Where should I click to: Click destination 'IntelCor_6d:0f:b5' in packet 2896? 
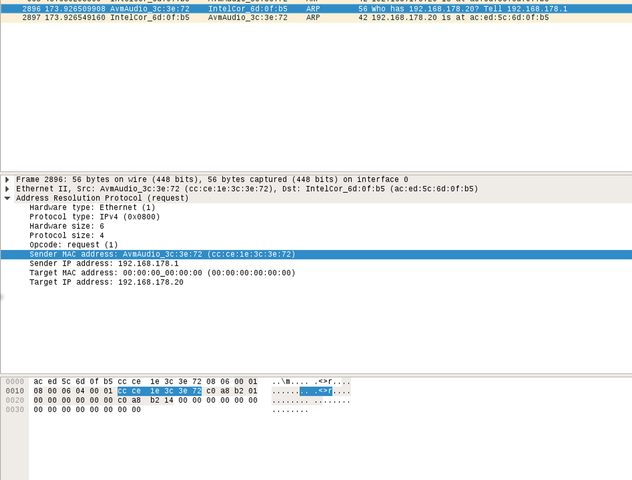point(247,8)
